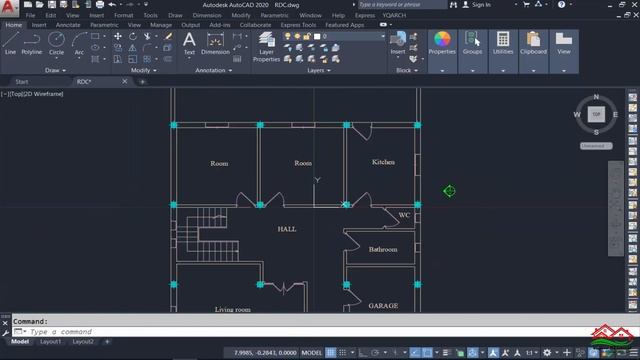Click the MODEL space button in status bar
640x360 pixels.
(x=311, y=353)
